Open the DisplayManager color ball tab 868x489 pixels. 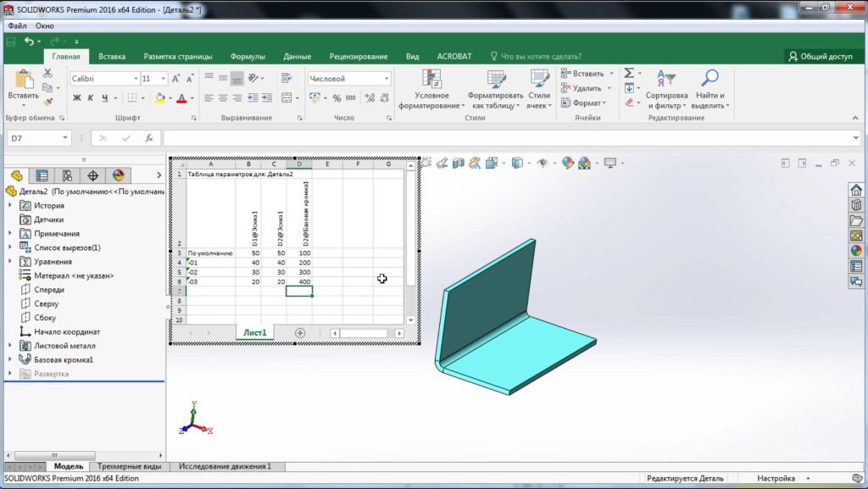click(118, 176)
